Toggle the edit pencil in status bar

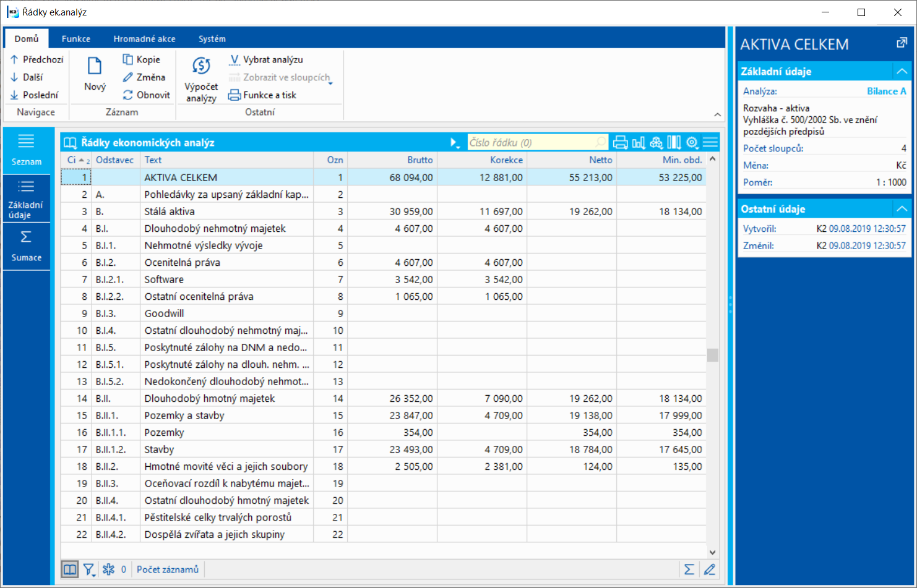coord(710,569)
